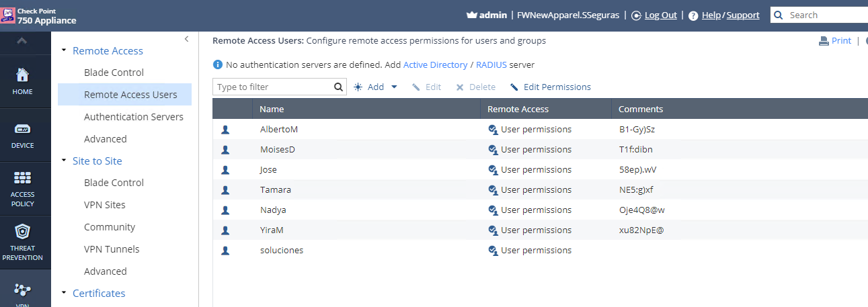Click the permissions icon in Nadya's row
The image size is (868, 307).
pyautogui.click(x=493, y=210)
